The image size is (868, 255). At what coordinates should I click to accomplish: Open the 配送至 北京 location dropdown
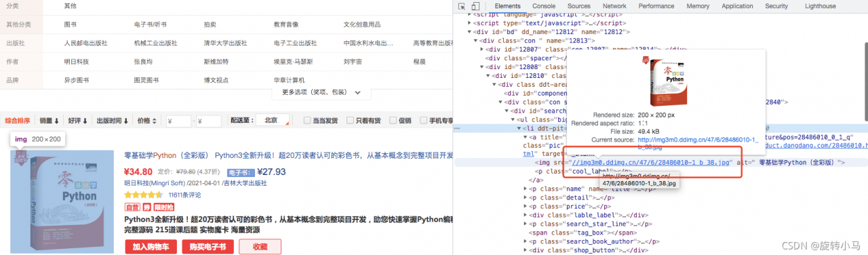click(x=272, y=120)
